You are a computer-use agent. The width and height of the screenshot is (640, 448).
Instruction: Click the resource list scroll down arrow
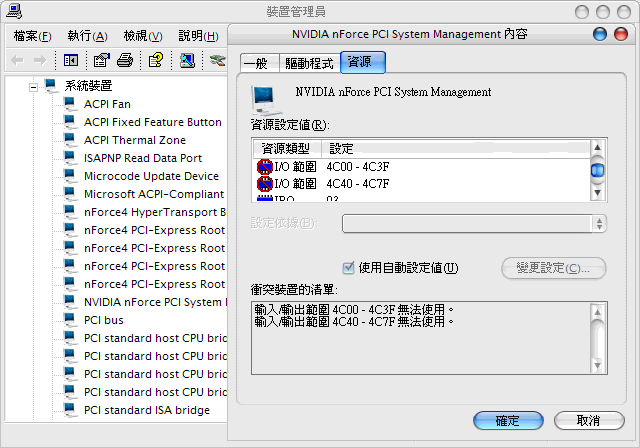click(597, 193)
